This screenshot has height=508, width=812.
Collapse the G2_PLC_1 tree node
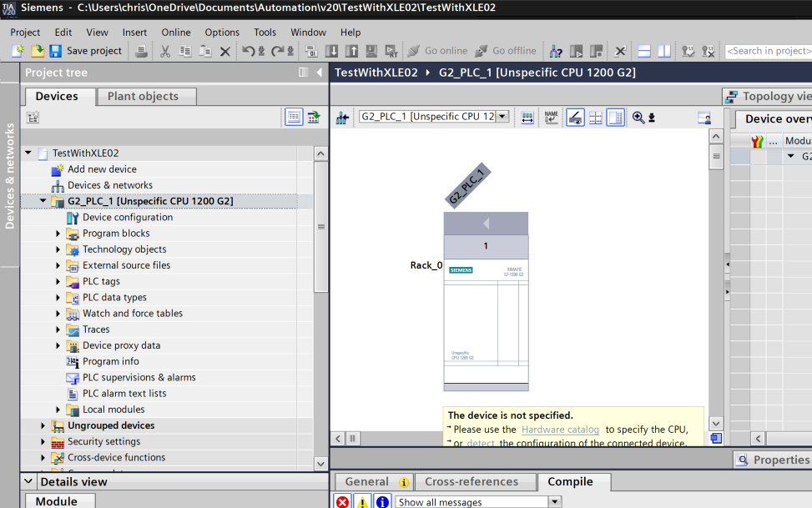pyautogui.click(x=43, y=201)
